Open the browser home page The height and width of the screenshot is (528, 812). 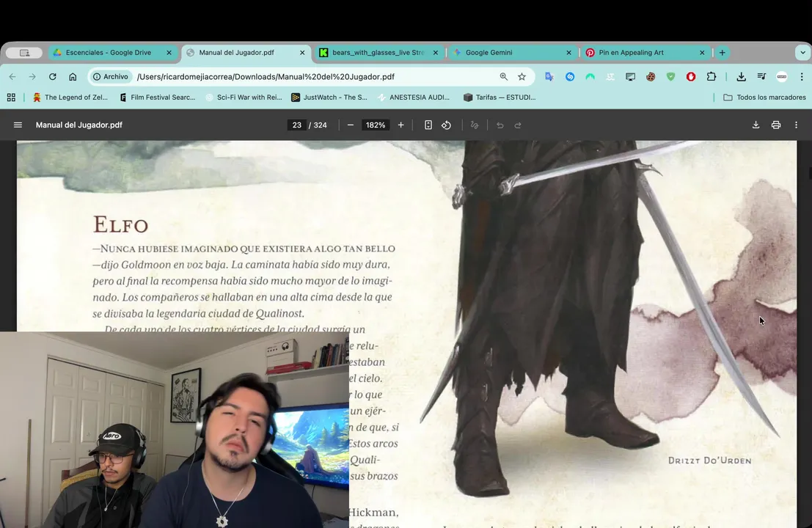coord(73,76)
